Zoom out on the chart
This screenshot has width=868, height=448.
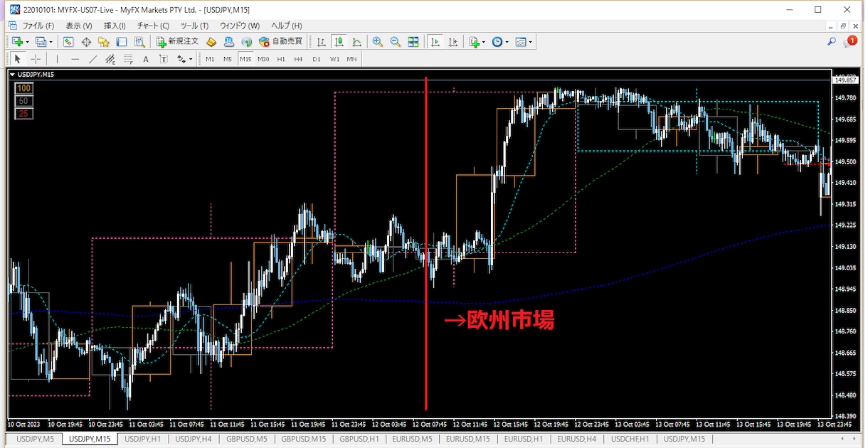point(396,42)
